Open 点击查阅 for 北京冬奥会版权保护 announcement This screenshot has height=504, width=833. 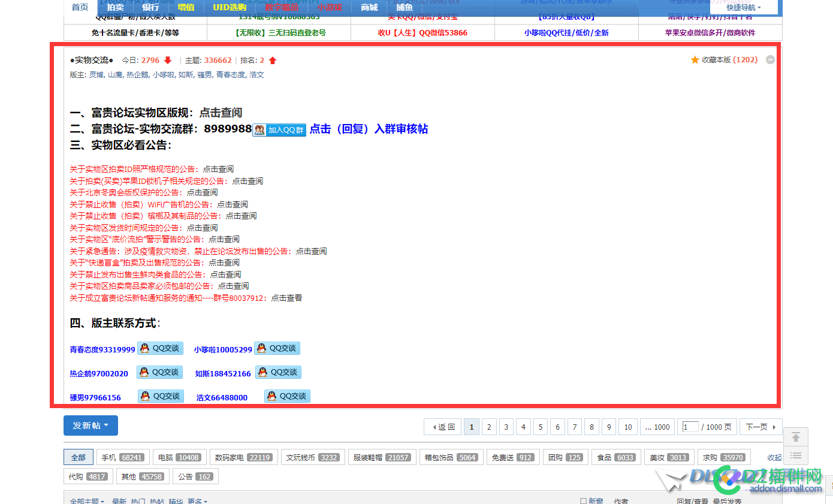tap(202, 192)
